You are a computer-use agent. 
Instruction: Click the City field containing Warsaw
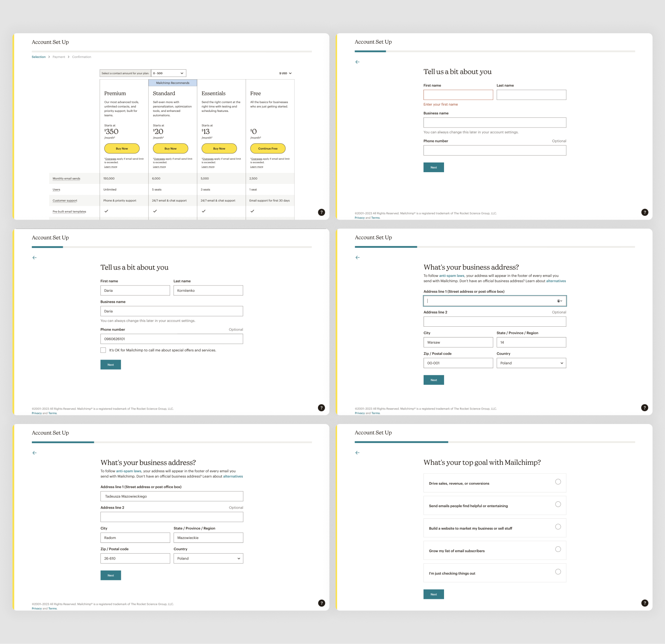458,342
